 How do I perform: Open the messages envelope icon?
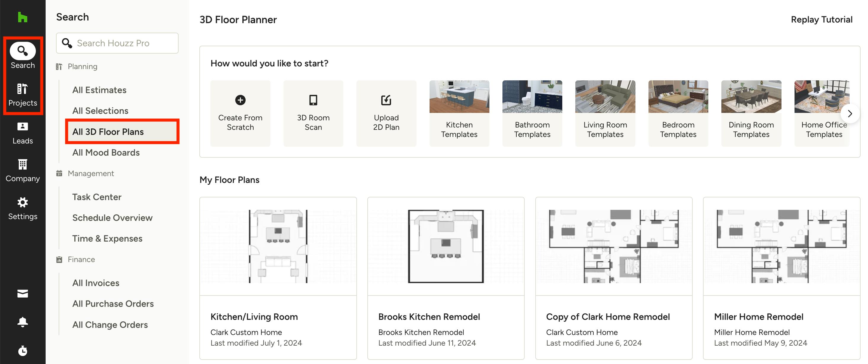[x=23, y=293]
